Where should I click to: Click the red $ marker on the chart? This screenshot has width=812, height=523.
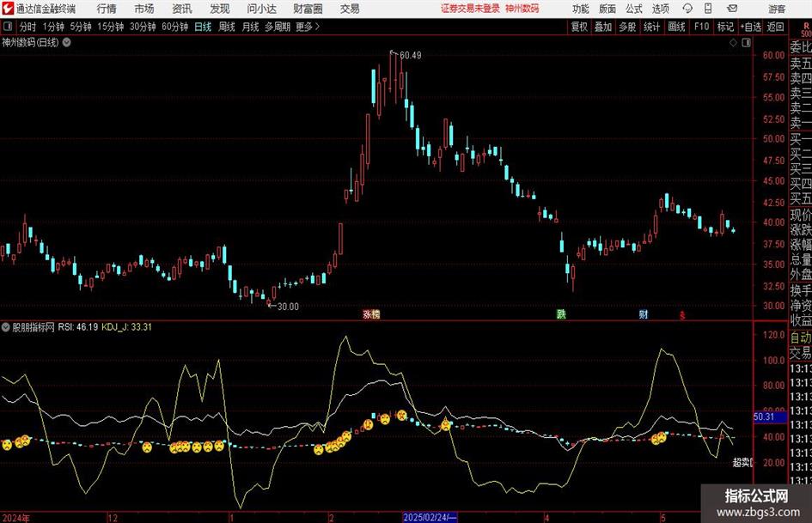682,315
